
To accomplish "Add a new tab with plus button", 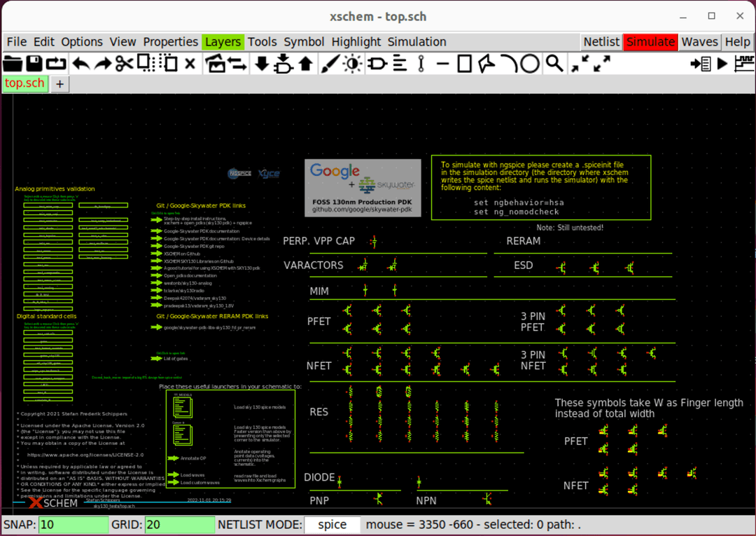I will pos(59,84).
